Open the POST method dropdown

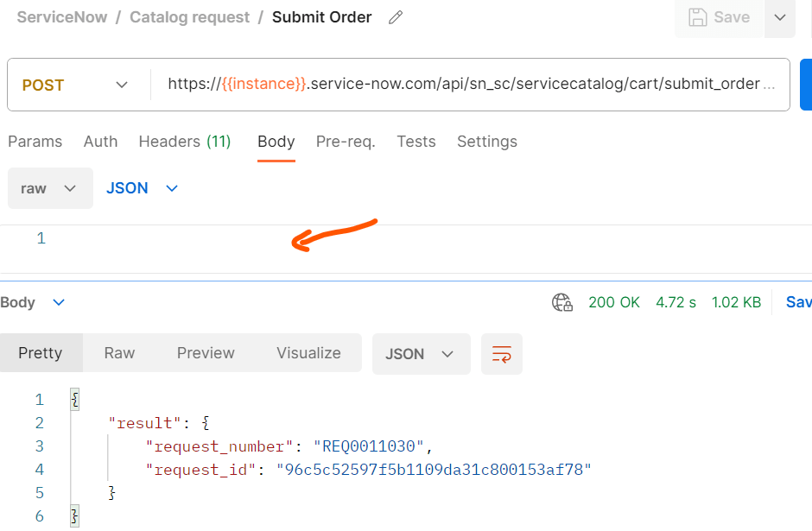[78, 85]
